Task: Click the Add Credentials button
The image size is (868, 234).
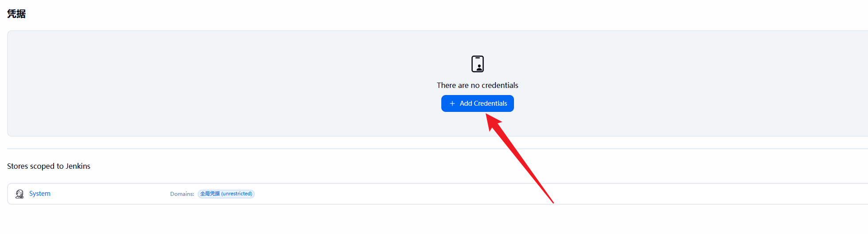Action: point(477,103)
